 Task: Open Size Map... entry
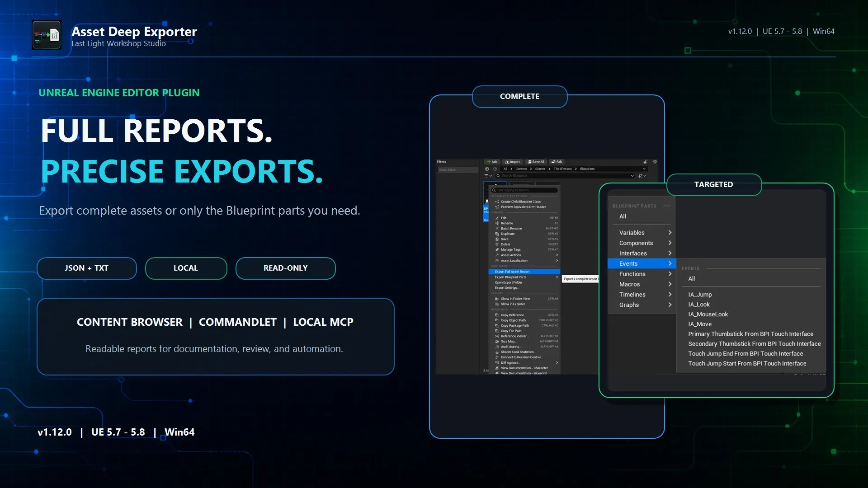pos(525,342)
